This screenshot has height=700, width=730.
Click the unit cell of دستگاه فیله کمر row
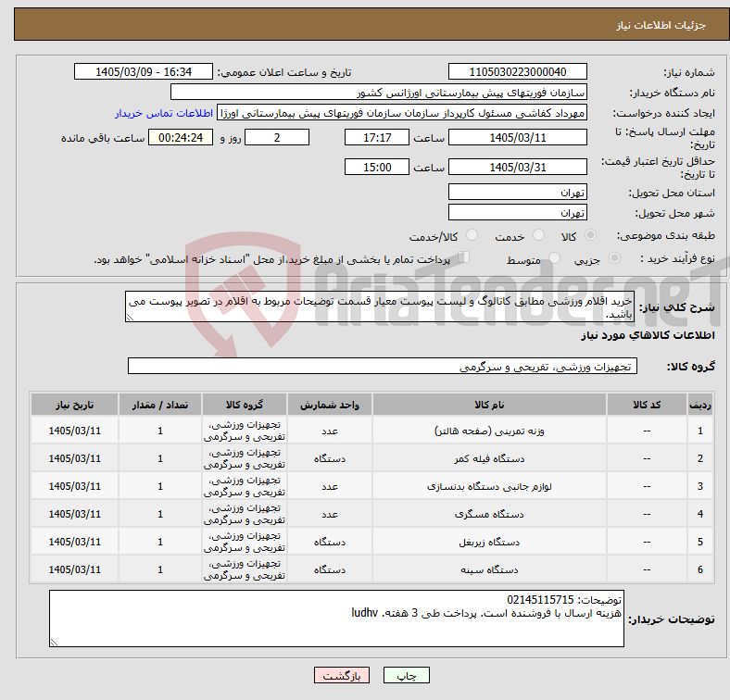(330, 458)
